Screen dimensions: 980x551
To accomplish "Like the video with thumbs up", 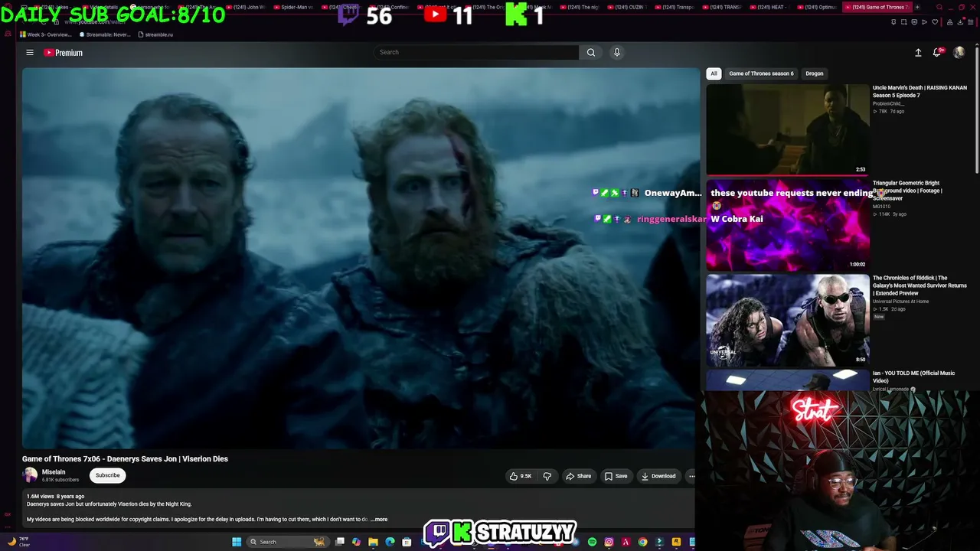I will (x=520, y=476).
